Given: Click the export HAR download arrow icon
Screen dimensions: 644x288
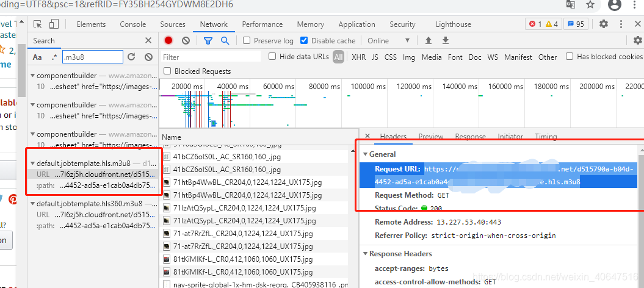Looking at the screenshot, I should [446, 41].
